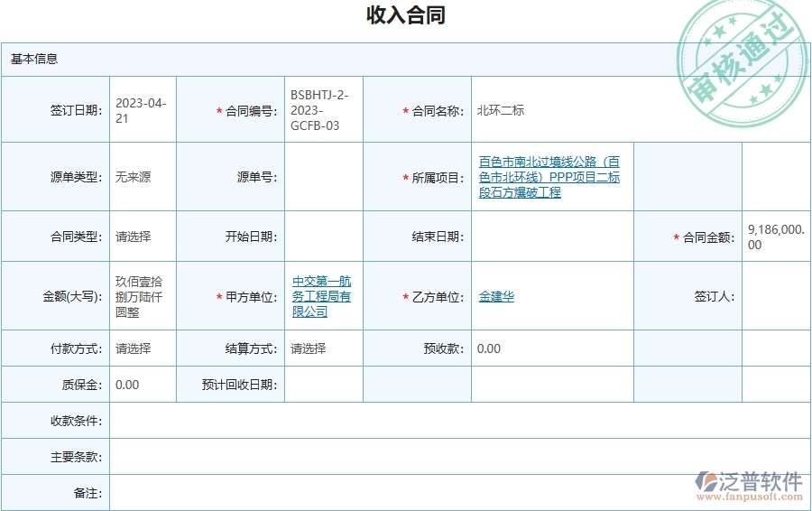Click the empty 预计回收日期 field
The height and width of the screenshot is (511, 812).
tap(324, 384)
